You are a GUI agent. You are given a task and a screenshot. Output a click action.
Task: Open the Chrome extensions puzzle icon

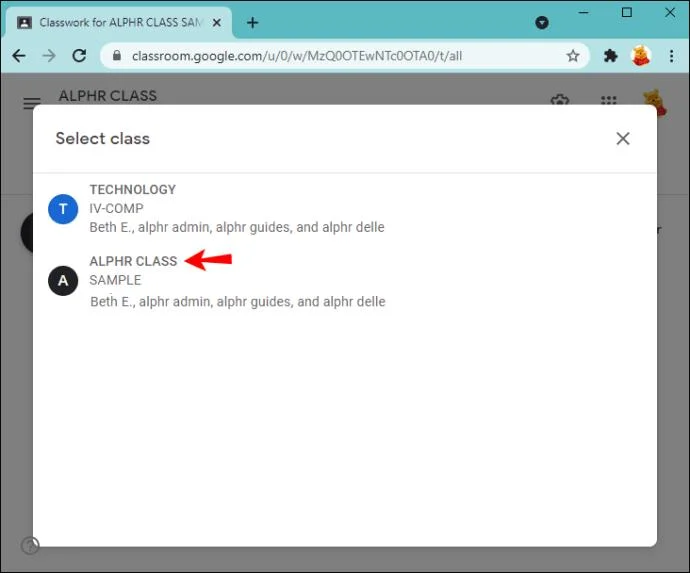click(x=610, y=56)
